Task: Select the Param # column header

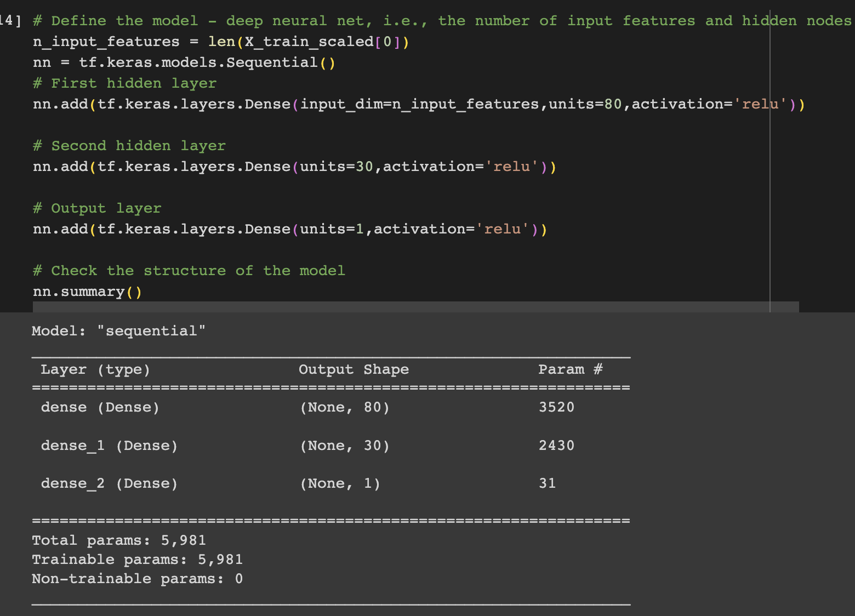Action: (570, 369)
